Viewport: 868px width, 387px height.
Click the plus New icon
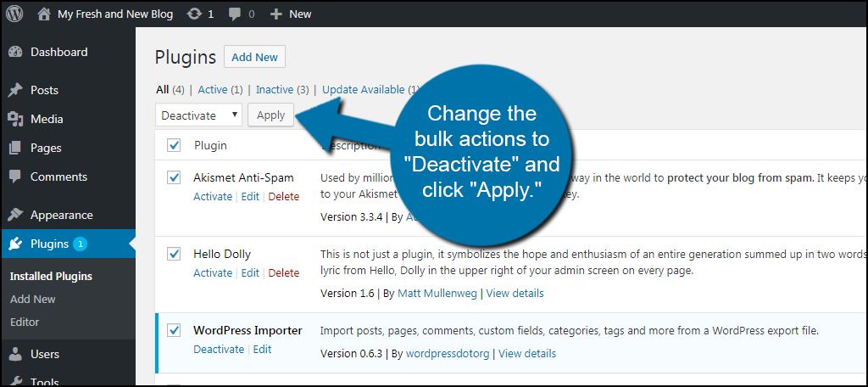[x=275, y=14]
